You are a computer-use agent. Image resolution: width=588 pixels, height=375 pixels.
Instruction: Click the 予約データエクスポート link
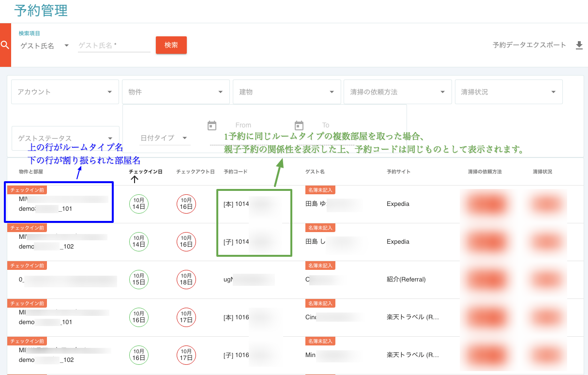(529, 45)
